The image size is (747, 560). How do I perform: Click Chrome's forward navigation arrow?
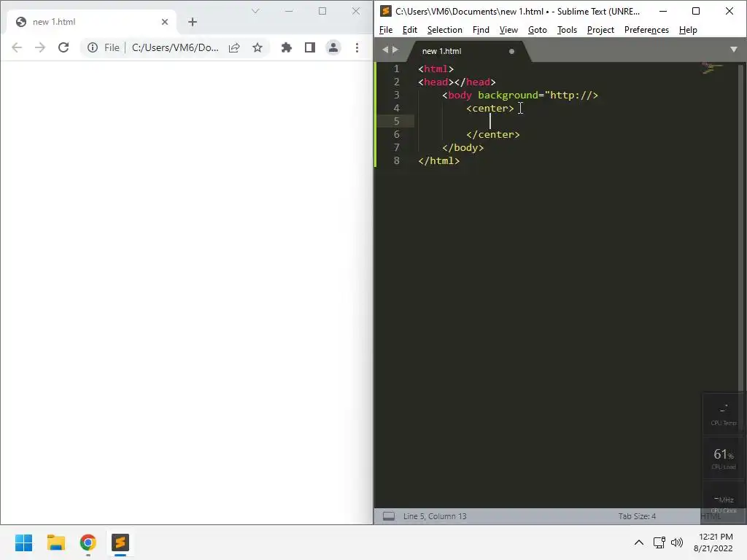(x=40, y=47)
